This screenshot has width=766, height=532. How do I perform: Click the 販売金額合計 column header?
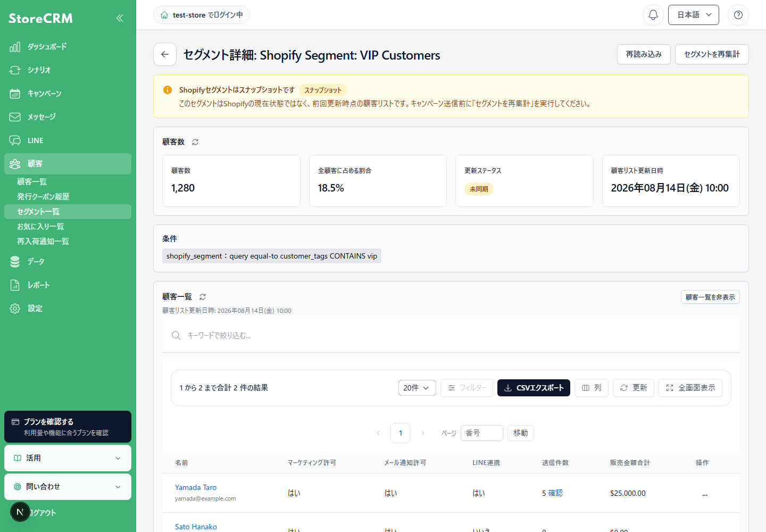coord(630,463)
